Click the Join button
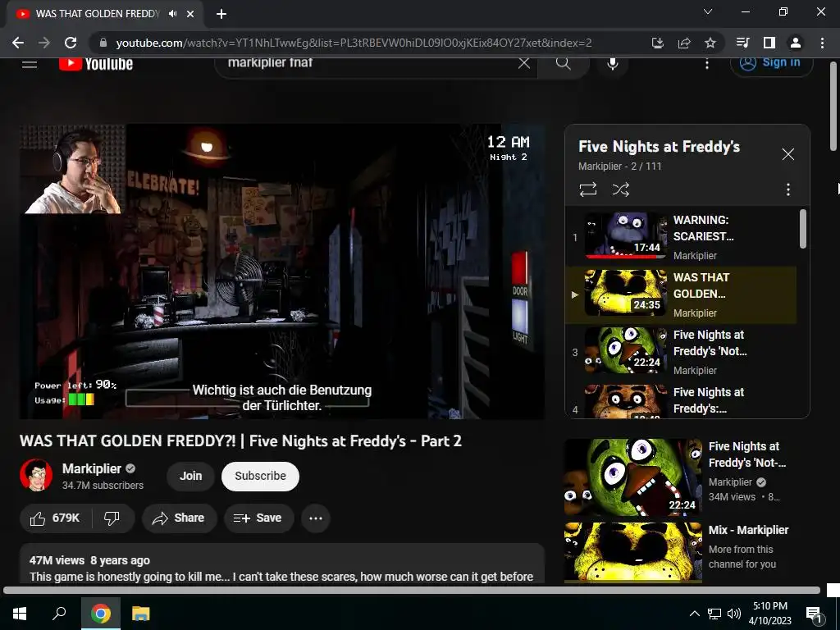The image size is (840, 630). (190, 477)
